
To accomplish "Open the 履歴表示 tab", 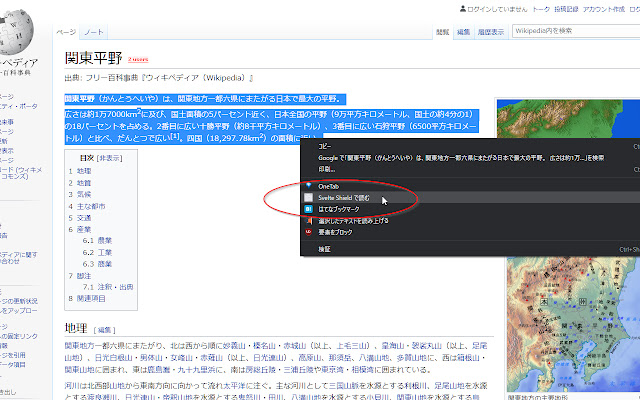I will [491, 32].
